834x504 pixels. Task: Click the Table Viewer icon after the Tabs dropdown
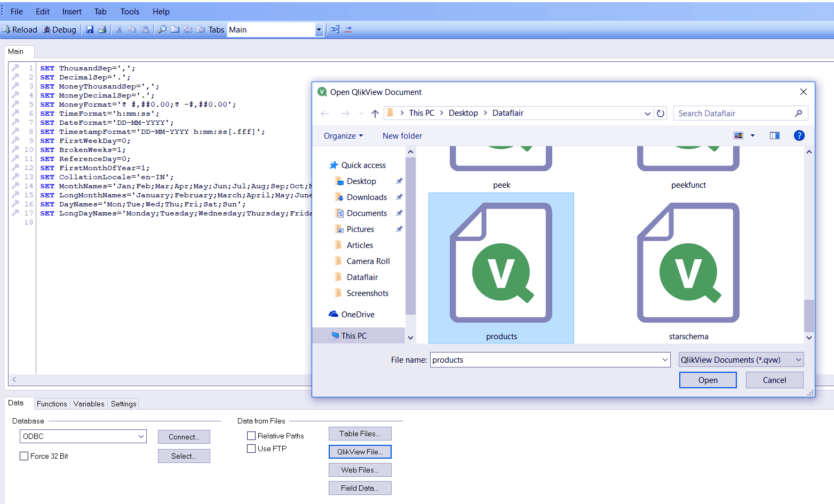(335, 29)
